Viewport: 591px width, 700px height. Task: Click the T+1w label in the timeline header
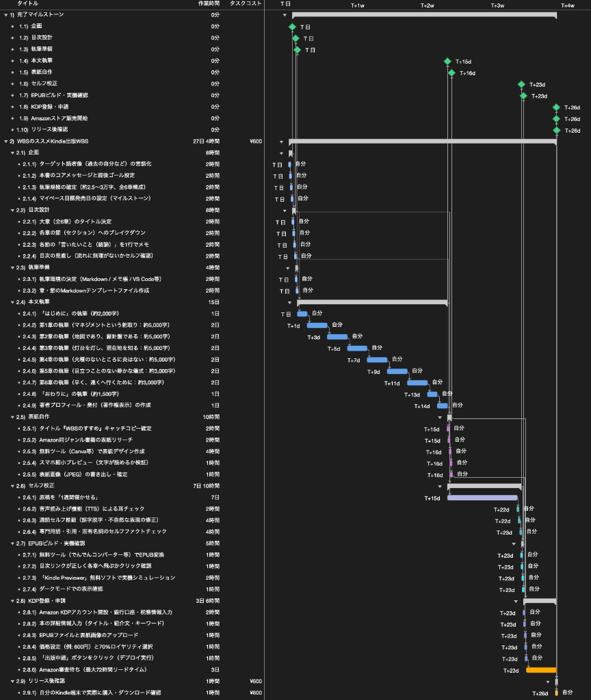click(x=357, y=5)
